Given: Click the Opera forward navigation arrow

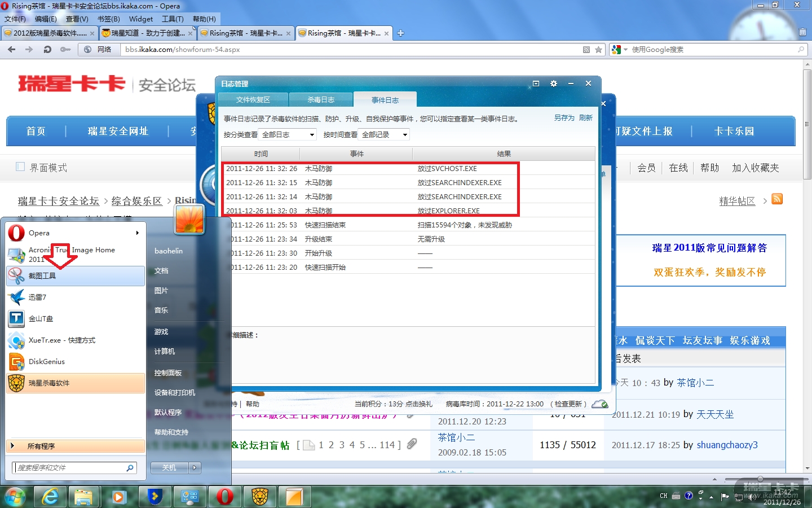Looking at the screenshot, I should (x=29, y=50).
